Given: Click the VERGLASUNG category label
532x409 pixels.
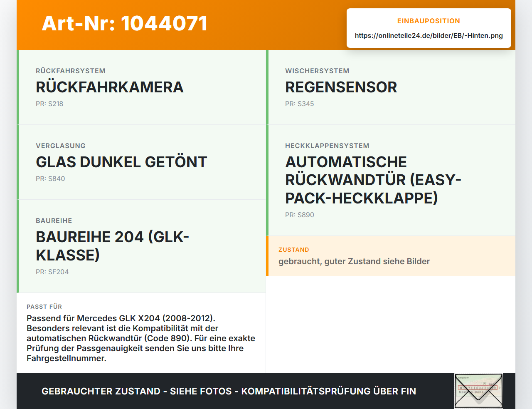Looking at the screenshot, I should pyautogui.click(x=61, y=146).
